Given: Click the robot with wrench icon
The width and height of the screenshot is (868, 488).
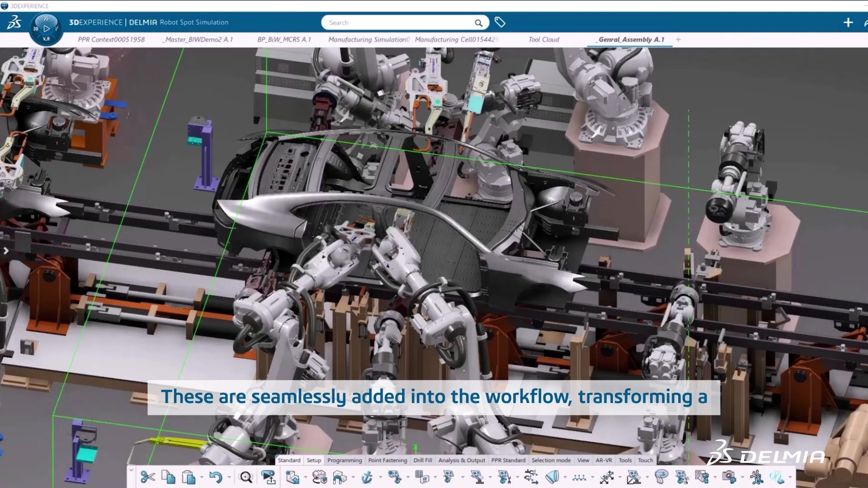Looking at the screenshot, I should (504, 477).
